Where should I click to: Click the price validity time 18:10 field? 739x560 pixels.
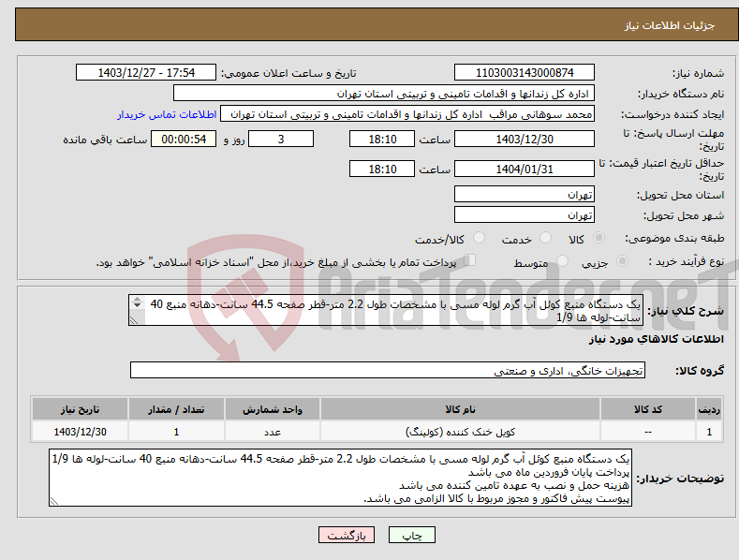coord(382,169)
